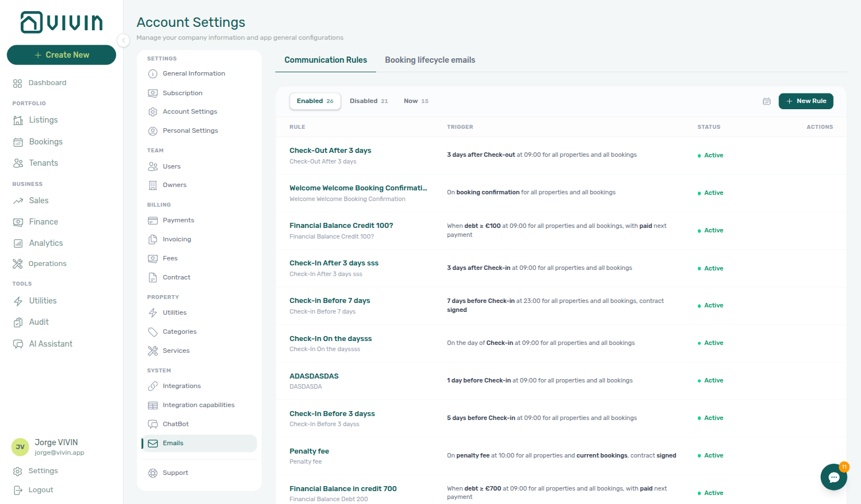This screenshot has width=861, height=504.
Task: Open the ADASDASDAS rule
Action: click(314, 376)
